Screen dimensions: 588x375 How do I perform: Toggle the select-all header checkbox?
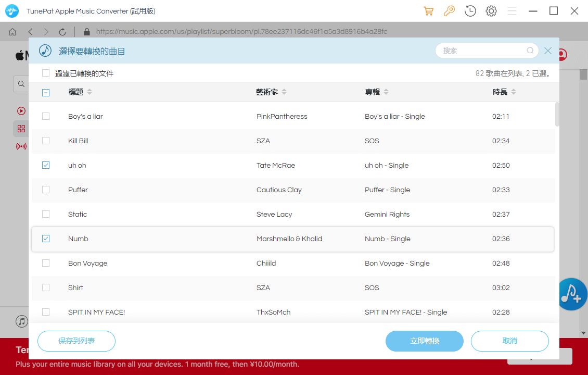click(x=46, y=92)
